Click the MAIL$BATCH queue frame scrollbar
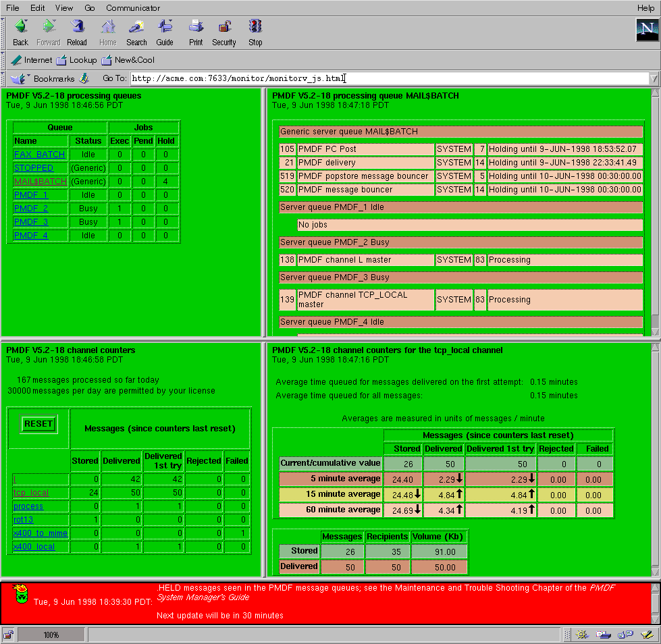The height and width of the screenshot is (644, 661). click(655, 212)
